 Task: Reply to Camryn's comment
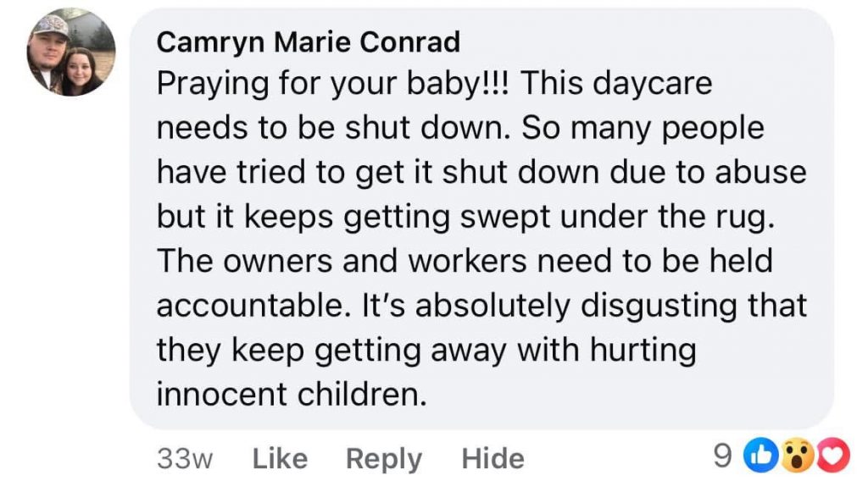383,458
